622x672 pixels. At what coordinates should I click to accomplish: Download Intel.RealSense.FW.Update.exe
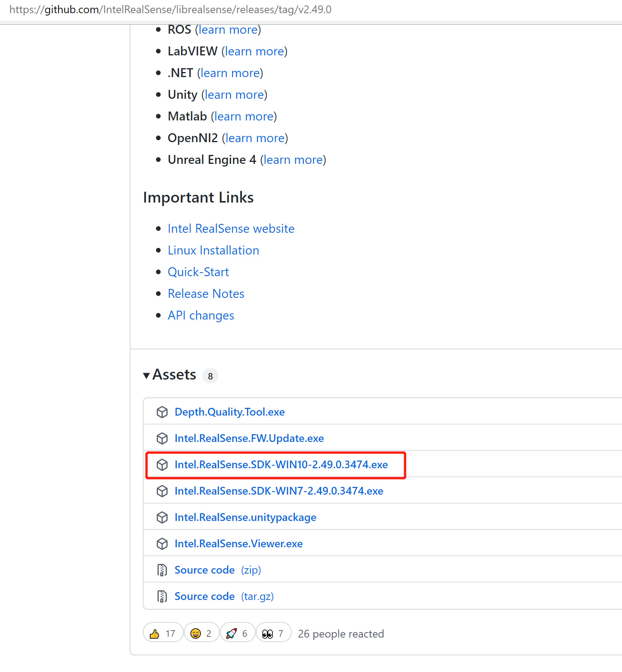click(249, 438)
